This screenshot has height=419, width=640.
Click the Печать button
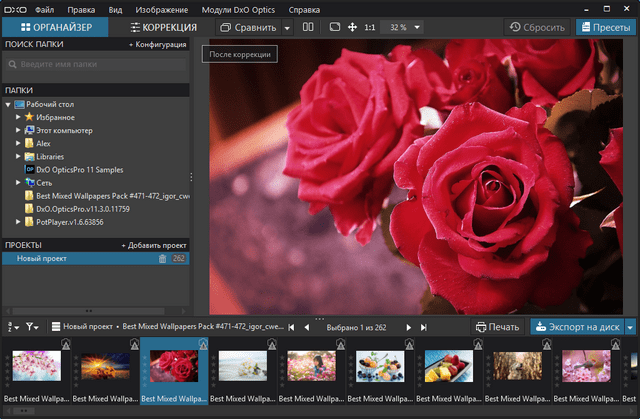[498, 327]
